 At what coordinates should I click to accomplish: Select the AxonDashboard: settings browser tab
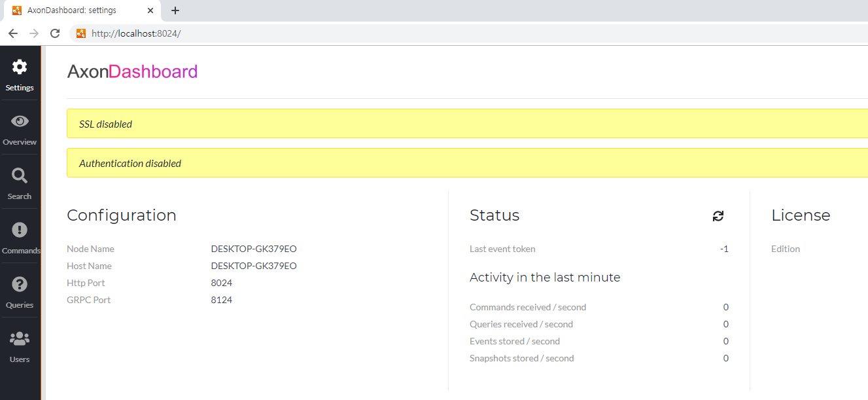[81, 10]
